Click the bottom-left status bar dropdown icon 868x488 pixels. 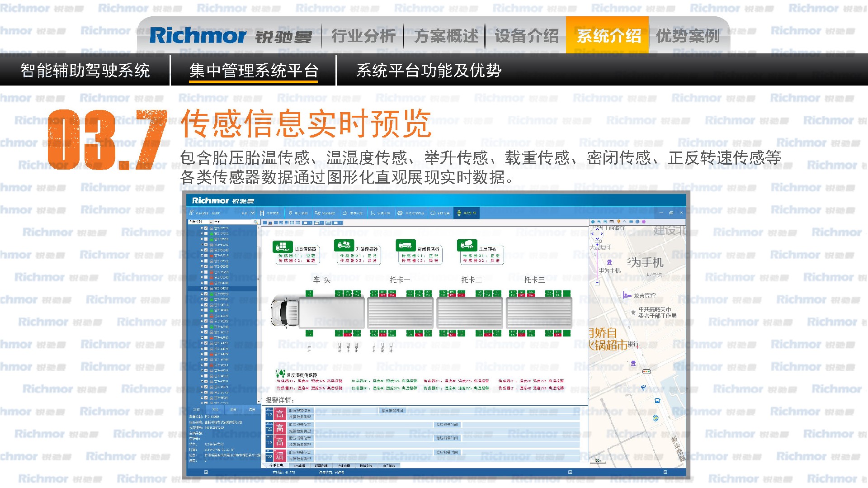tap(206, 472)
